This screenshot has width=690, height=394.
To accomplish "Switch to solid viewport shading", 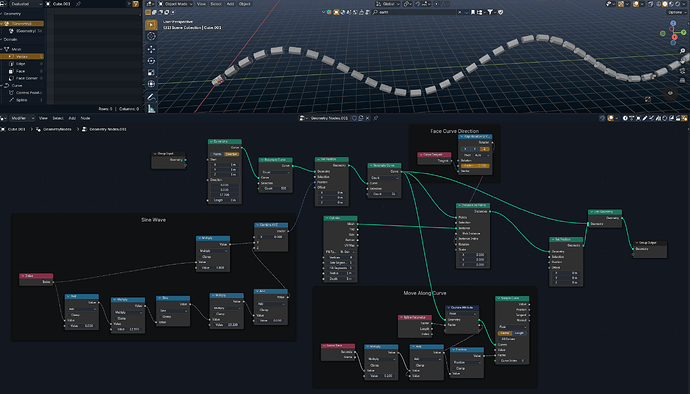I will click(665, 4).
